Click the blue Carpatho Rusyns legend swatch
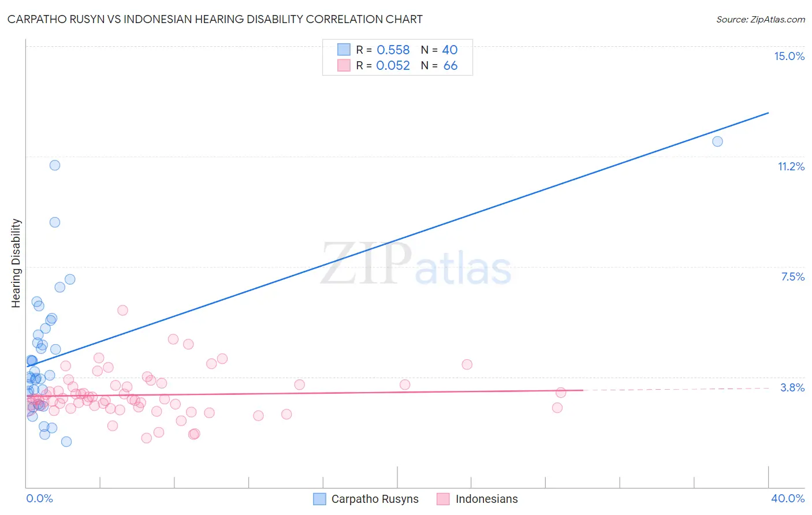 (x=320, y=499)
